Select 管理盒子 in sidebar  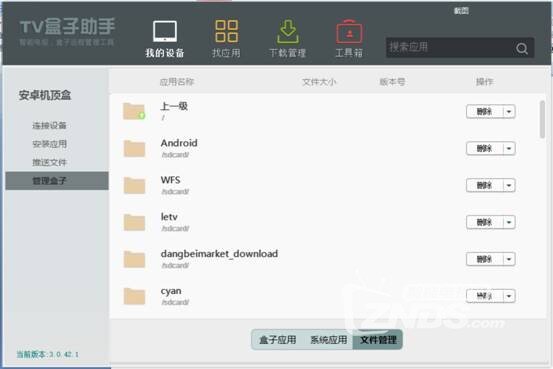point(57,181)
